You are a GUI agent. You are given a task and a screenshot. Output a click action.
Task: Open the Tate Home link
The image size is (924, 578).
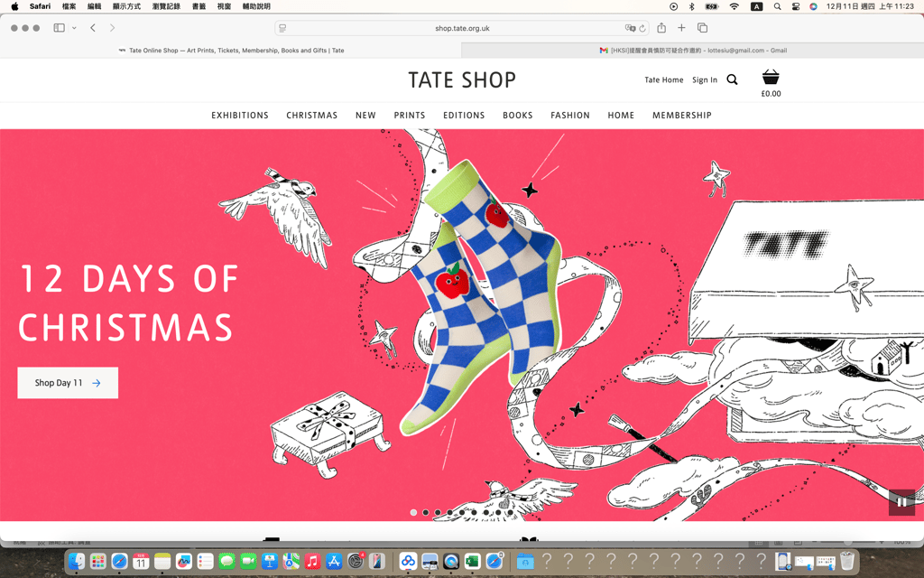coord(663,79)
